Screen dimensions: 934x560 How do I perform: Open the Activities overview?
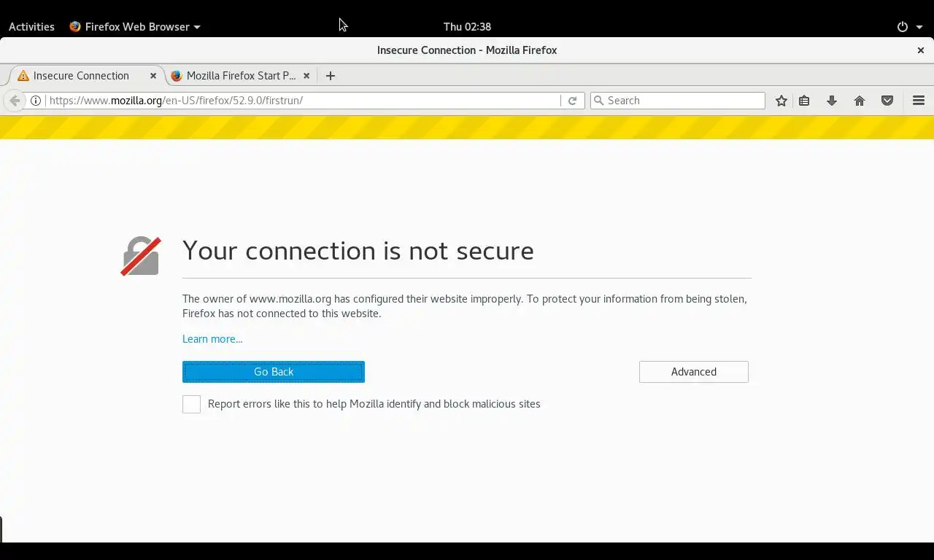[31, 26]
